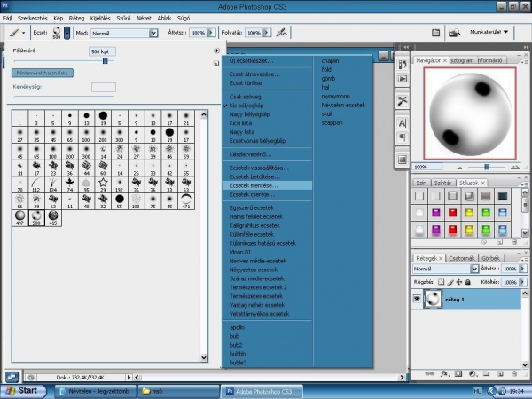The image size is (532, 399).
Task: Click the Navigator zoom slider handle
Action: click(487, 167)
